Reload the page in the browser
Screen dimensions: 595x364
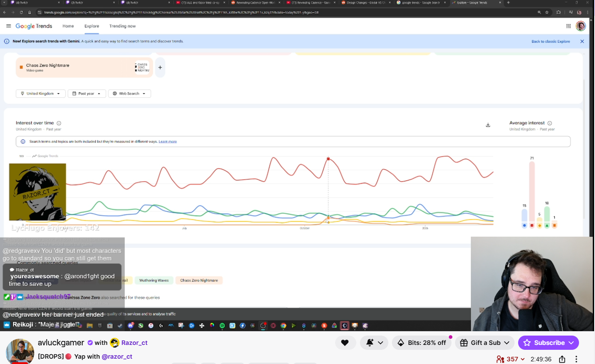click(x=21, y=12)
